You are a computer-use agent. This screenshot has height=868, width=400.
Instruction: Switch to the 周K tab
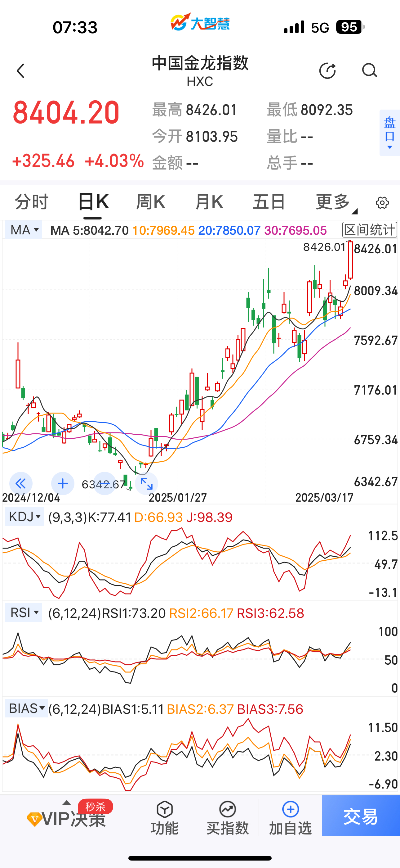[x=150, y=202]
